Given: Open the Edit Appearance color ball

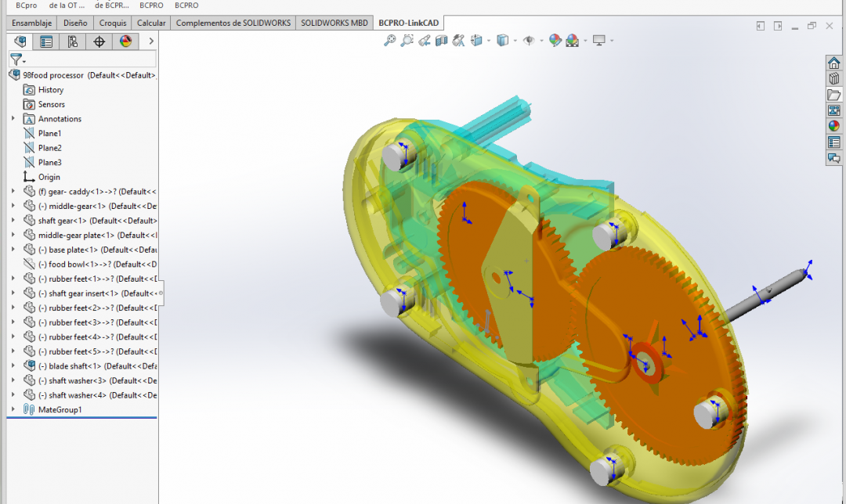Looking at the screenshot, I should pos(555,41).
